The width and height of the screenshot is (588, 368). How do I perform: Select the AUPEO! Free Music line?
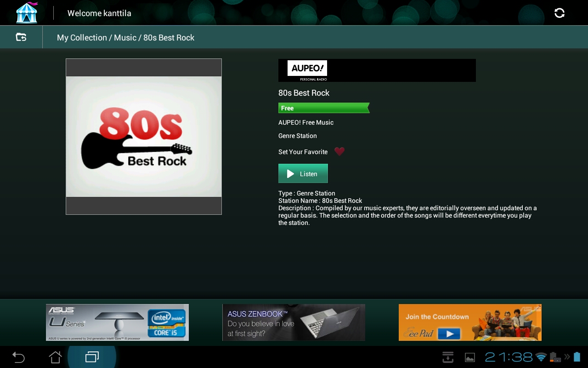(x=306, y=122)
